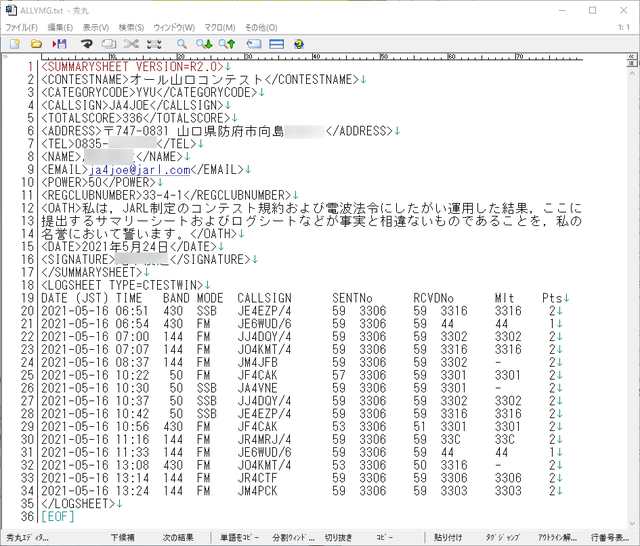Click the split window toolbar icon

pyautogui.click(x=276, y=44)
